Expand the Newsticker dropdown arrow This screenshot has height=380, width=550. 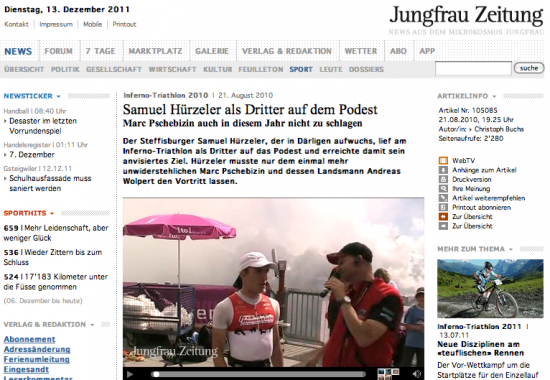tap(59, 96)
